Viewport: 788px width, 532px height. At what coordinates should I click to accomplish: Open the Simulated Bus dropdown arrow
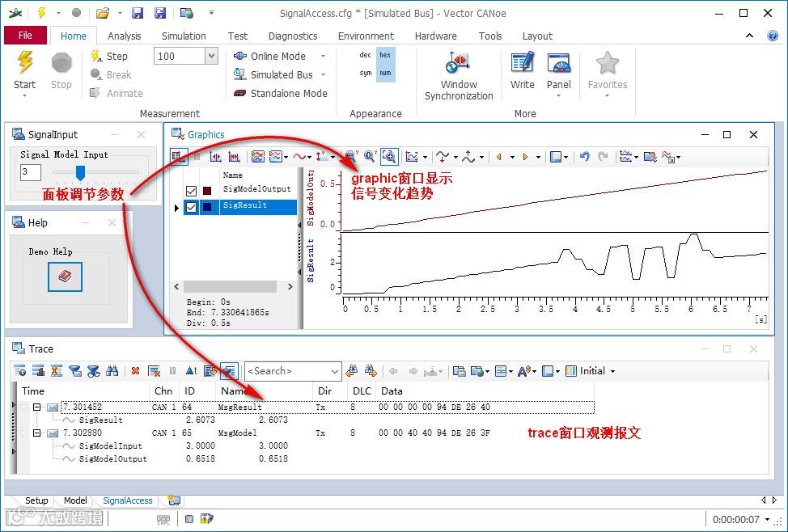(x=323, y=75)
